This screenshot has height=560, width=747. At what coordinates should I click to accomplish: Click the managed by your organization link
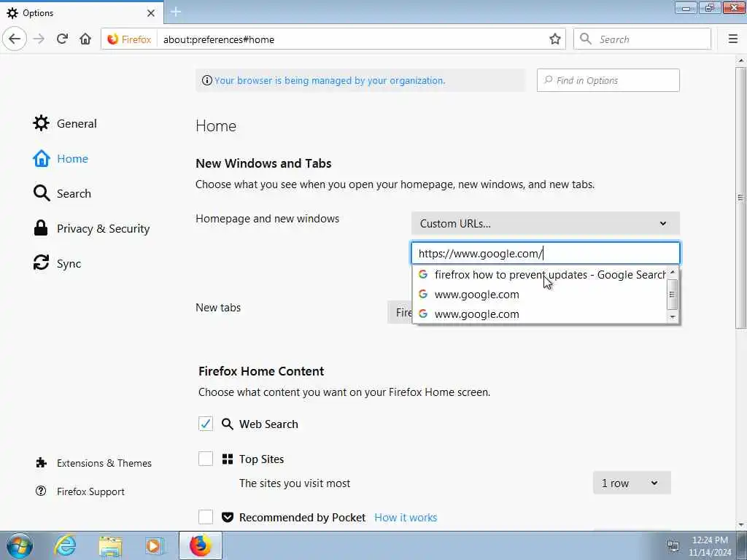pos(330,80)
